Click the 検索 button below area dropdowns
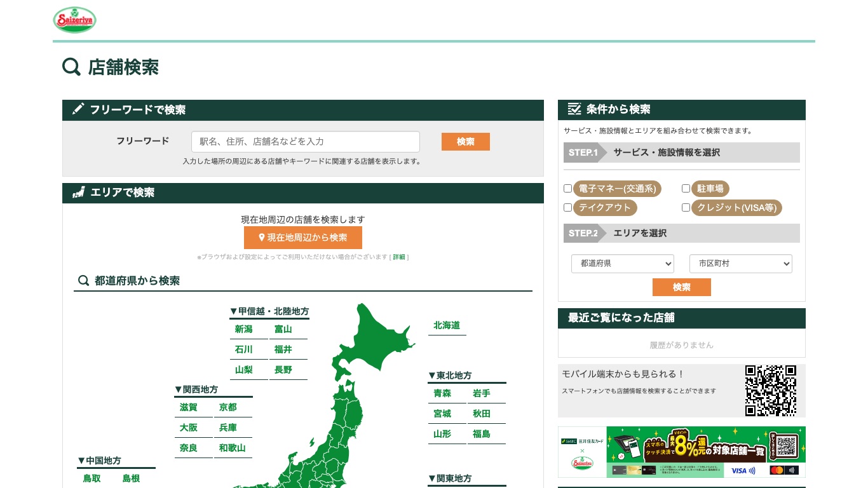 pos(682,287)
